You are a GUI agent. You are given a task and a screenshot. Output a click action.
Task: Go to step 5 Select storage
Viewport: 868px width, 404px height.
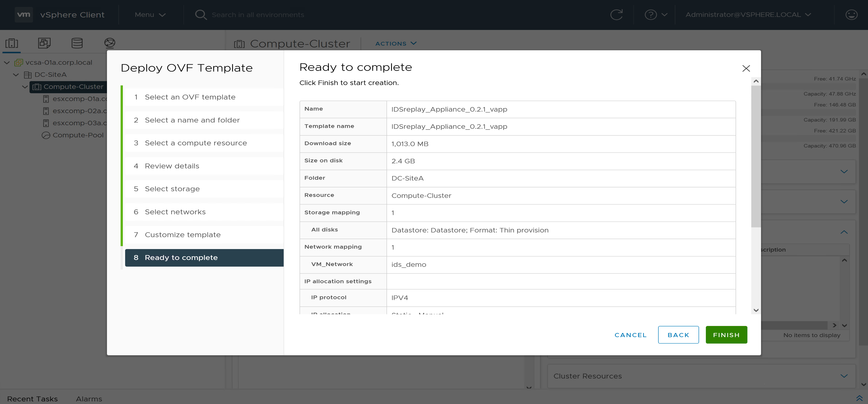pos(204,189)
